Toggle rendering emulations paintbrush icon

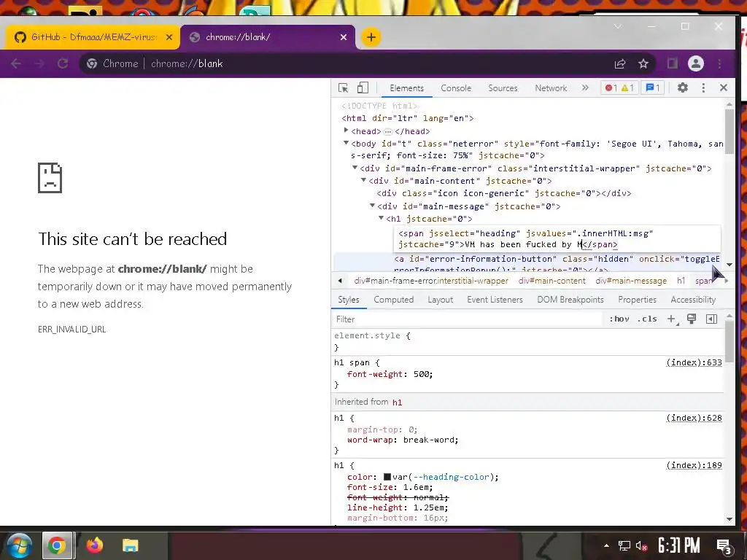coord(692,319)
